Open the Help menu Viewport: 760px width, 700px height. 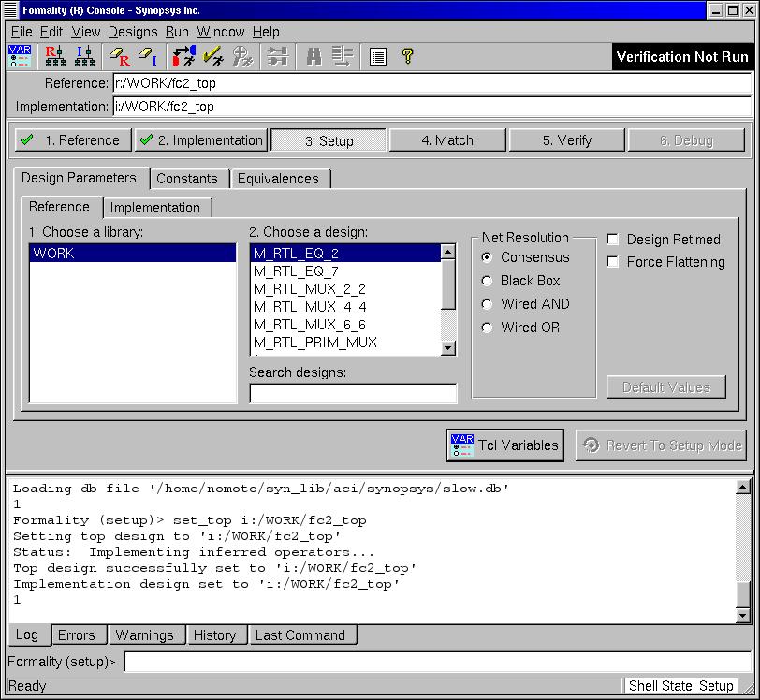(x=266, y=32)
